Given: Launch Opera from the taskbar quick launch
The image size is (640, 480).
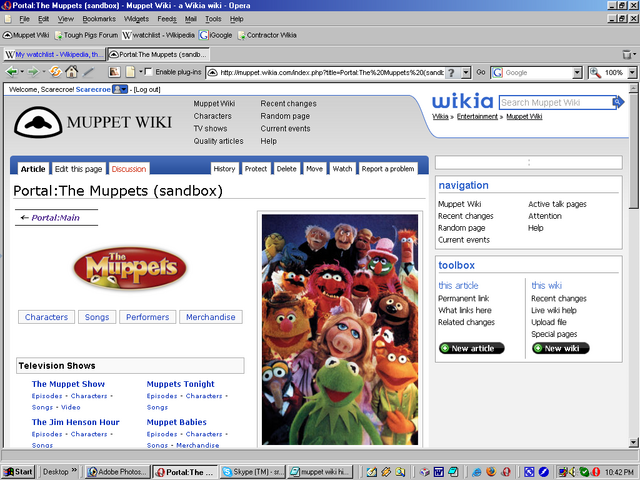Looking at the screenshot, I should point(506,472).
